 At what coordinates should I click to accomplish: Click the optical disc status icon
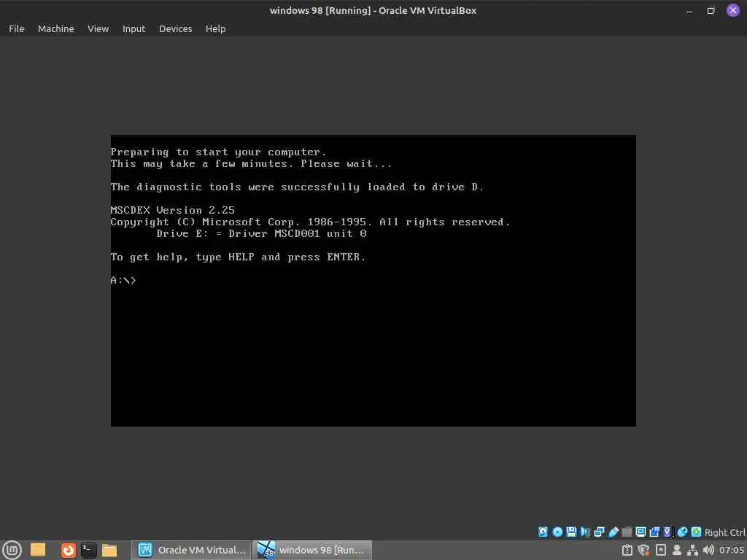[557, 532]
